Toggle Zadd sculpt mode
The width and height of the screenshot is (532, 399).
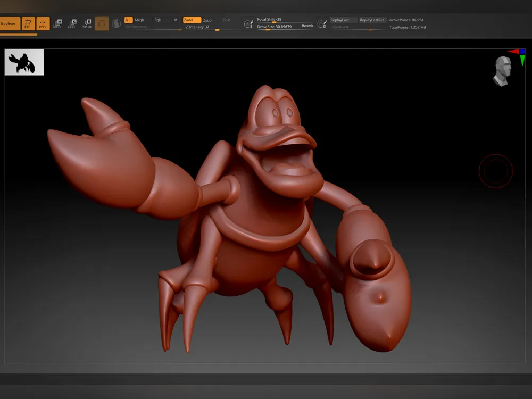[192, 20]
